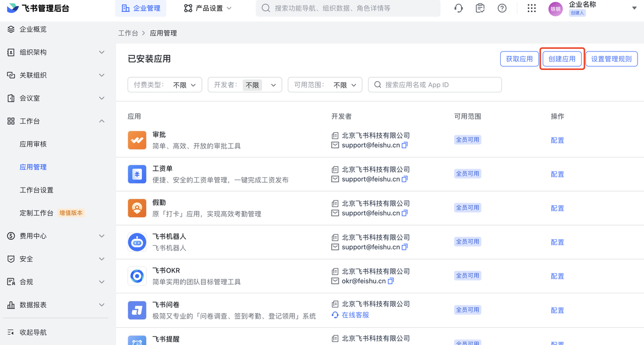Click the 创建人 badge under 企业名称
Image resolution: width=644 pixels, height=345 pixels.
click(577, 13)
